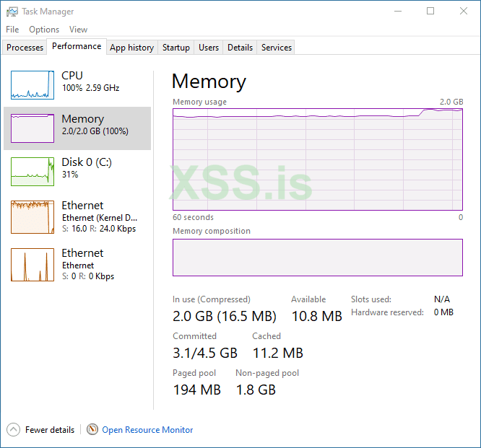Switch to the Startup tab
The height and width of the screenshot is (448, 481).
coord(176,48)
